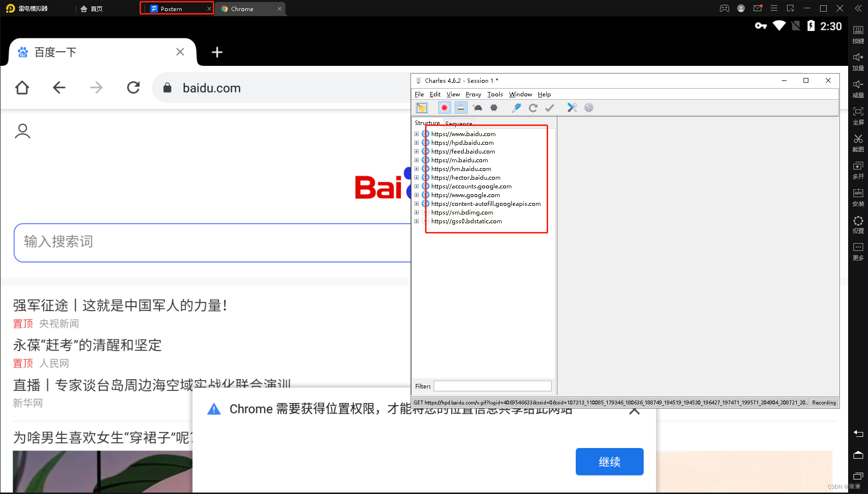Screen dimensions: 868x494
Task: Click the install APK (安装) sidebar icon
Action: tap(858, 197)
